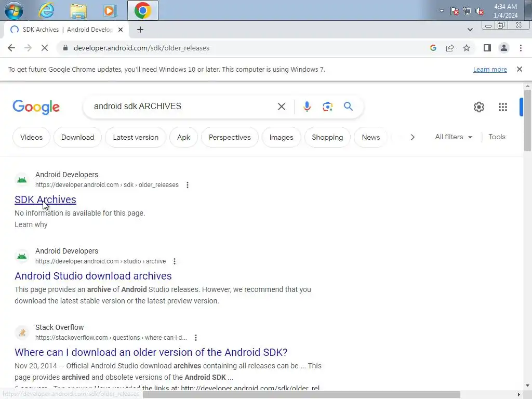Image resolution: width=532 pixels, height=399 pixels.
Task: Open options for Stack Overflow result
Action: [196, 338]
